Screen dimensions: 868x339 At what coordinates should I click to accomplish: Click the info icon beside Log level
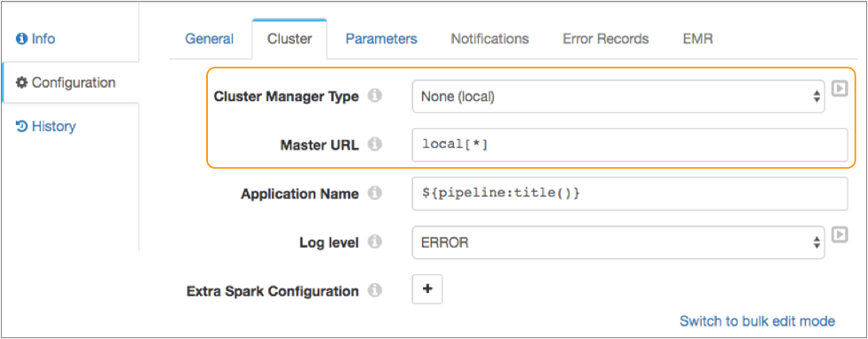375,242
